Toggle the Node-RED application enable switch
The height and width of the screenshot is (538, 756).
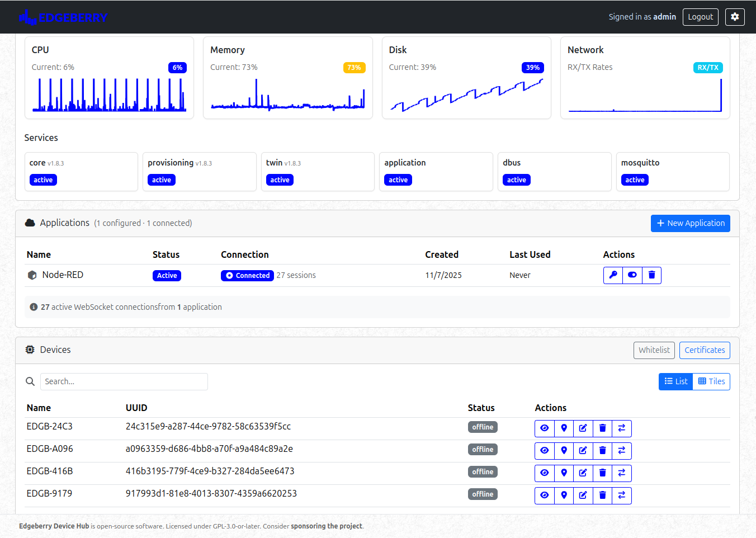tap(632, 275)
